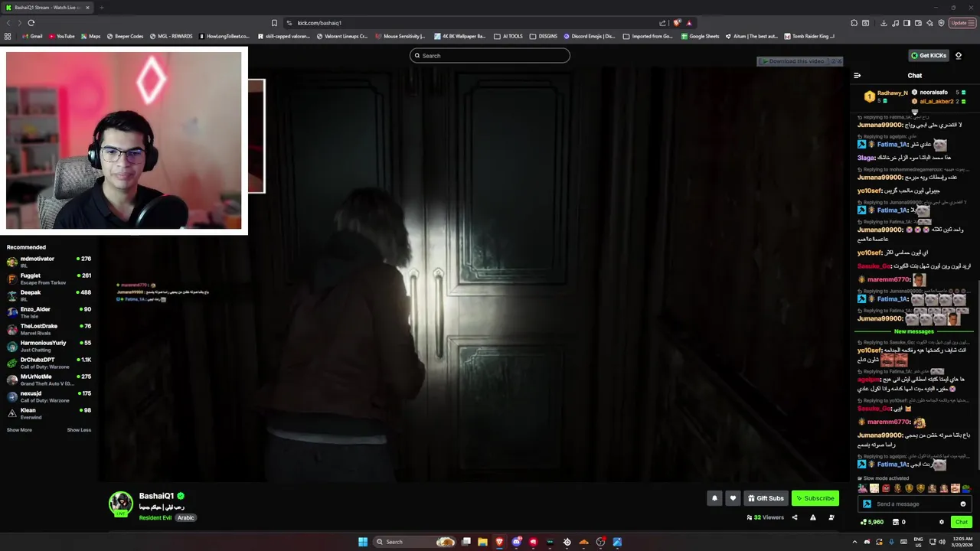Screen dimensions: 980x551
Task: Open the BashaiQ1 channel avatar
Action: click(x=120, y=503)
